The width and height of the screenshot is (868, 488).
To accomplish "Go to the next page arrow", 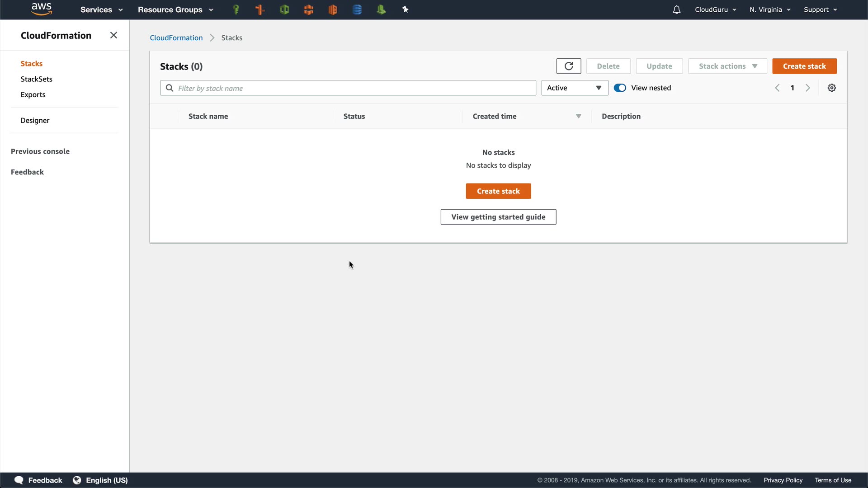I will tap(808, 88).
